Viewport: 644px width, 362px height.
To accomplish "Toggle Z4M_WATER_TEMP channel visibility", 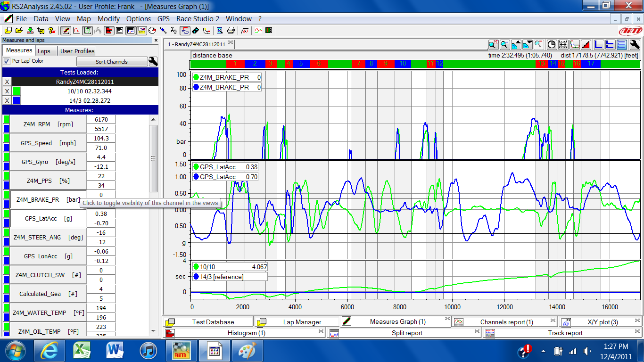I will point(48,313).
